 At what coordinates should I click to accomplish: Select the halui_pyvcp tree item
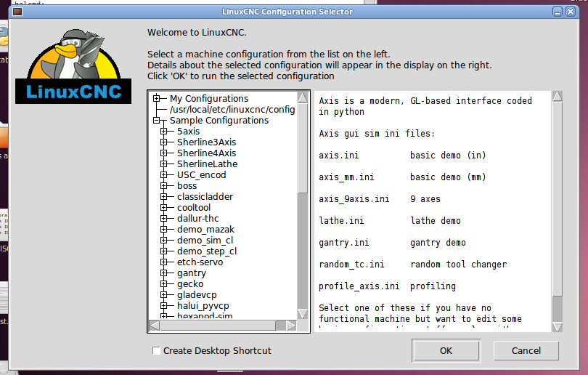203,306
